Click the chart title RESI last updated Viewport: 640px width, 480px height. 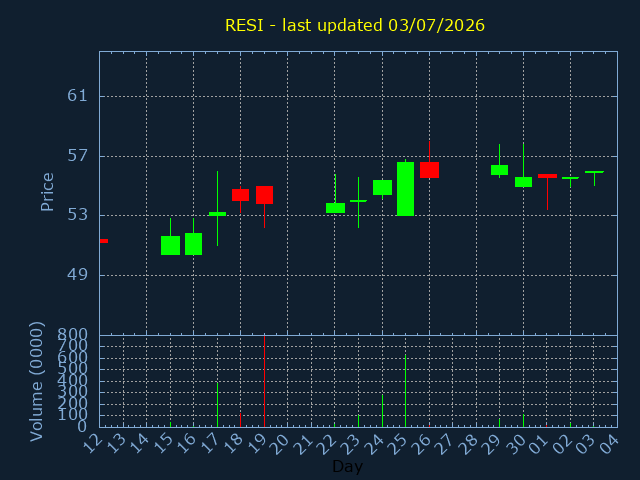(x=355, y=25)
